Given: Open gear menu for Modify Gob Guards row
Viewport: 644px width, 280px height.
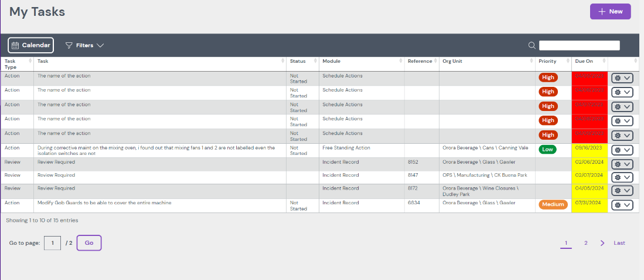Looking at the screenshot, I should click(x=622, y=205).
